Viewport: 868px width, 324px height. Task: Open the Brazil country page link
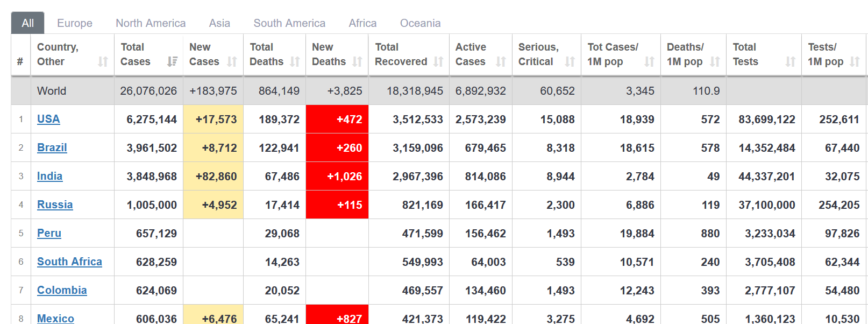52,147
